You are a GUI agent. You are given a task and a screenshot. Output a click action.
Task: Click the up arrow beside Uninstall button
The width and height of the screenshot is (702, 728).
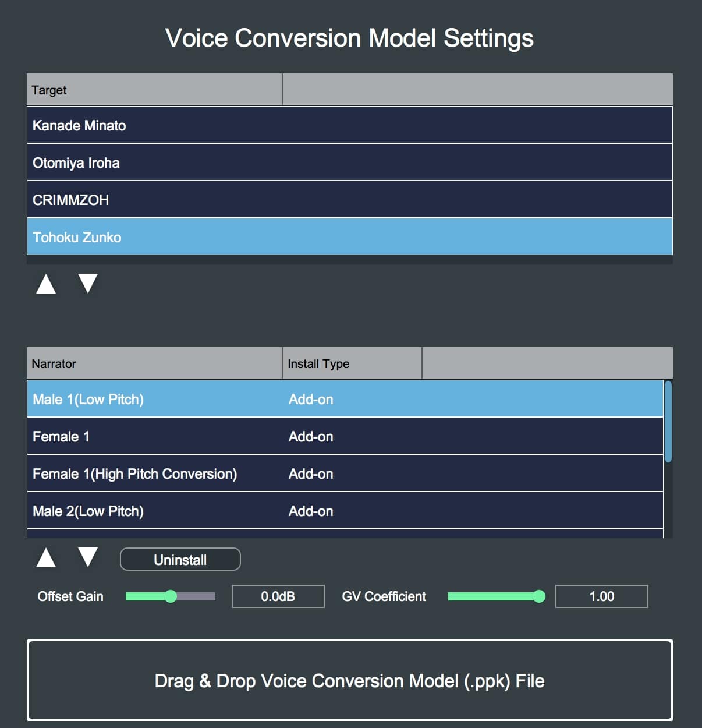[x=46, y=558]
